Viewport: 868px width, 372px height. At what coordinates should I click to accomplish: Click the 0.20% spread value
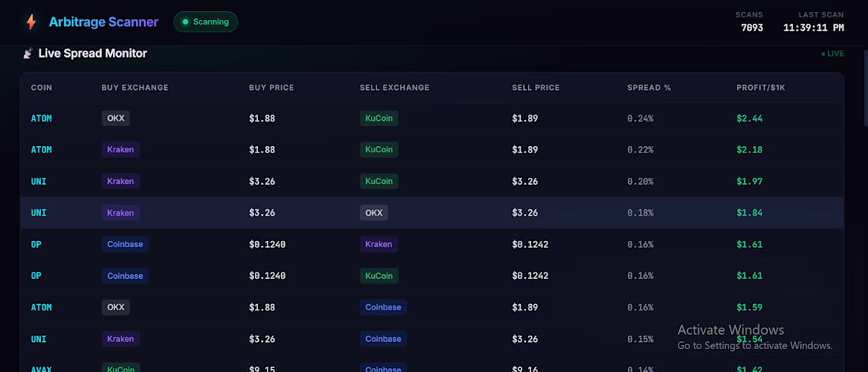tap(641, 182)
